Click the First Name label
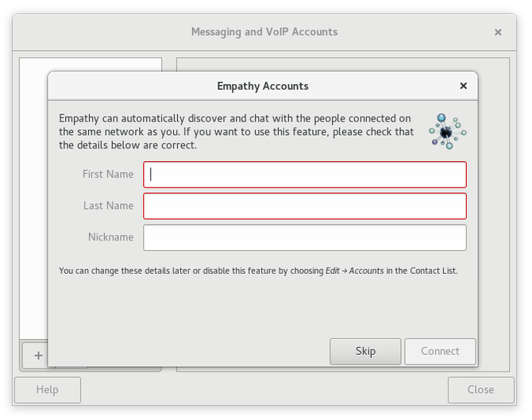Image resolution: width=532 pixels, height=420 pixels. [x=108, y=175]
